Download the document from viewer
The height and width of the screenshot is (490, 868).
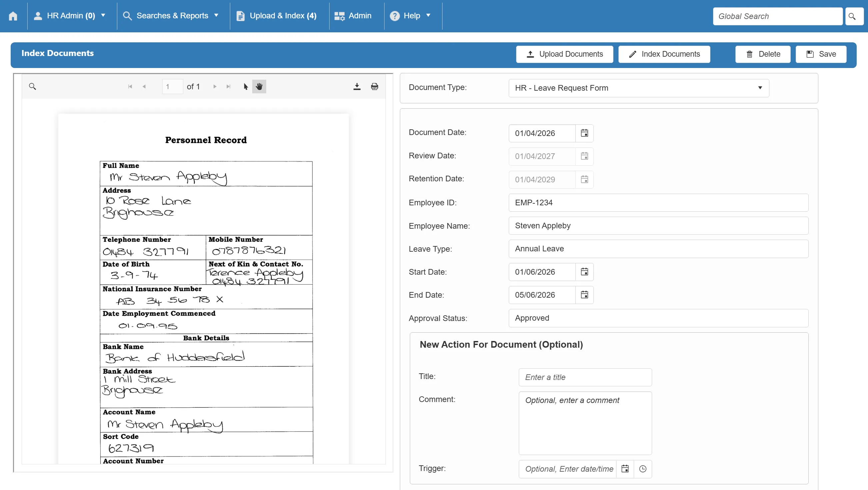pyautogui.click(x=357, y=87)
